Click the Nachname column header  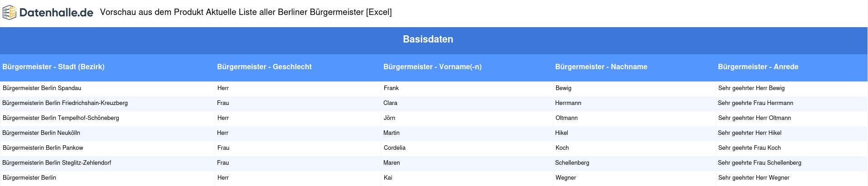[x=601, y=67]
